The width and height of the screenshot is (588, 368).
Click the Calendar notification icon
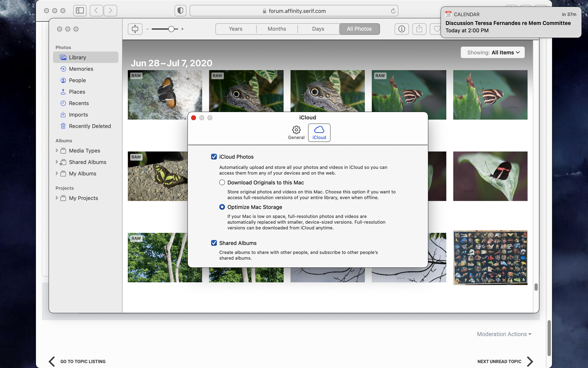448,14
